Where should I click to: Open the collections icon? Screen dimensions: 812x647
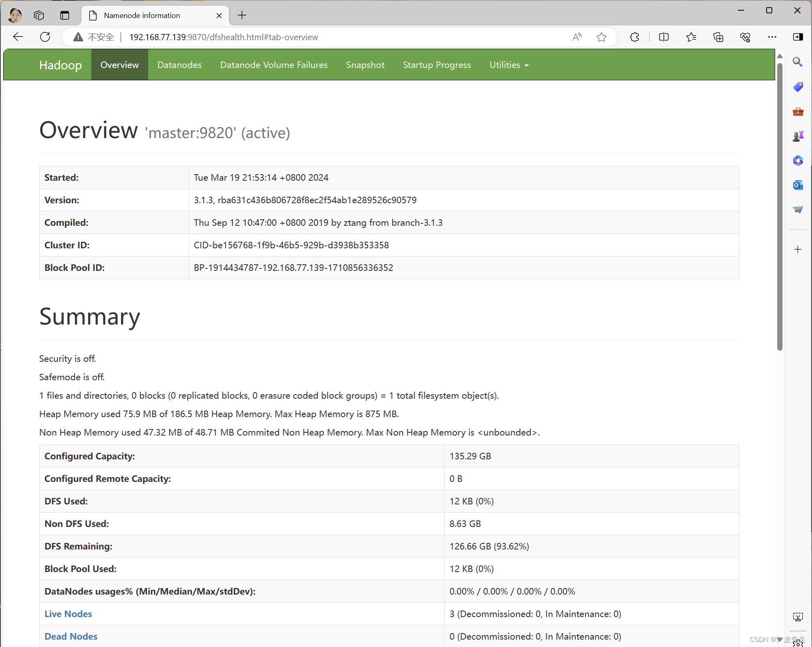(x=718, y=37)
